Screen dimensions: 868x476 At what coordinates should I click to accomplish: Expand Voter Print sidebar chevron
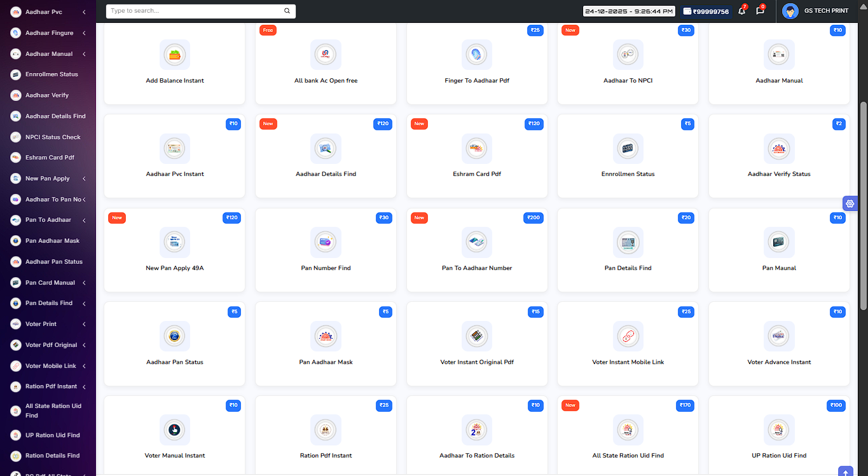(84, 324)
